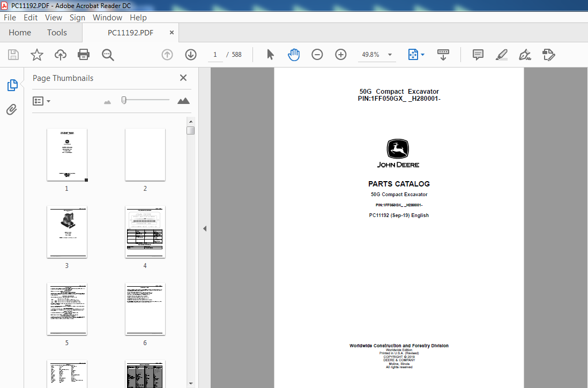Screen dimensions: 588x388
Task: Open the Fill and Sign tool
Action: pyautogui.click(x=525, y=55)
